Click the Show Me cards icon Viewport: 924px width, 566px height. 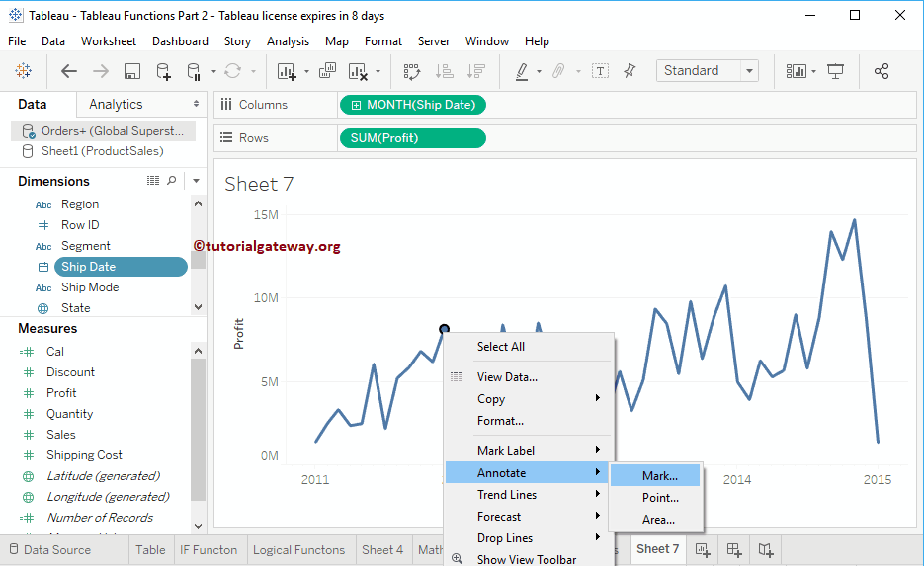point(797,71)
